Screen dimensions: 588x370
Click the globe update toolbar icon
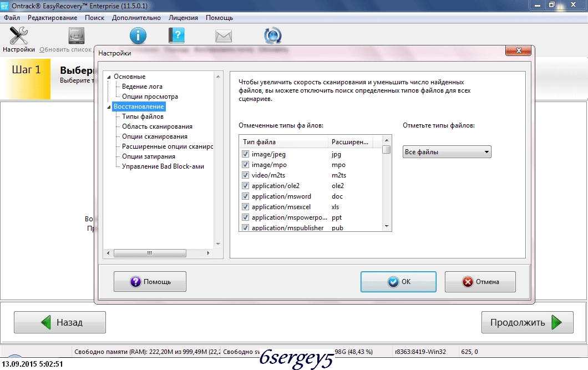pyautogui.click(x=272, y=36)
